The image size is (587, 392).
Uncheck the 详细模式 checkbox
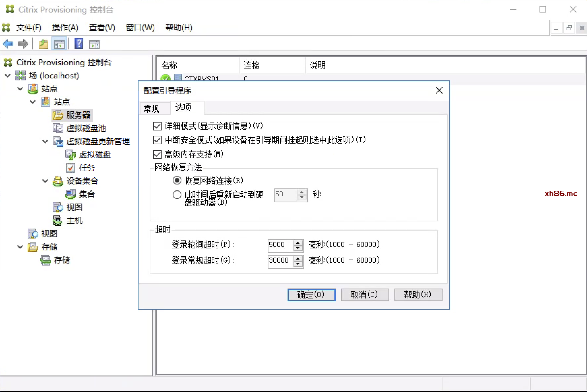pos(157,126)
